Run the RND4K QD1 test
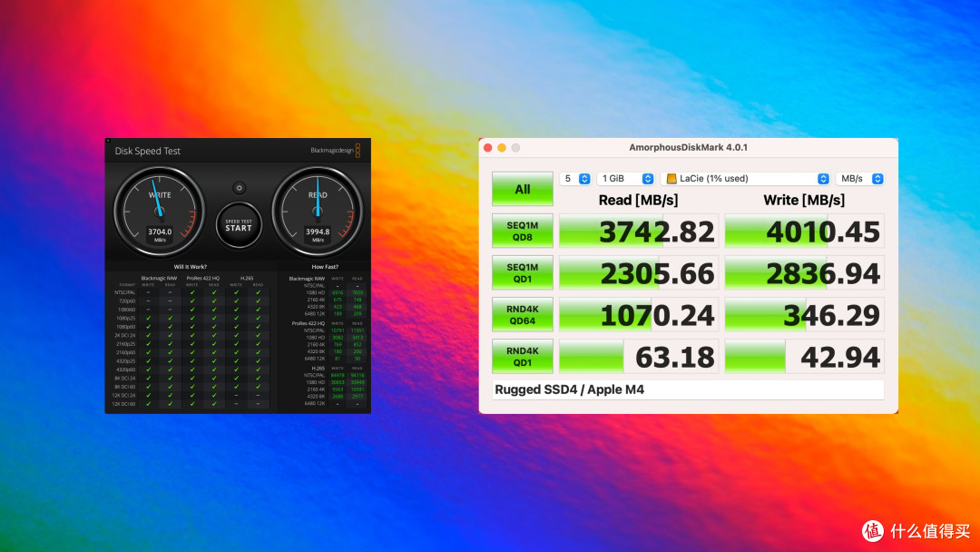 pos(523,356)
